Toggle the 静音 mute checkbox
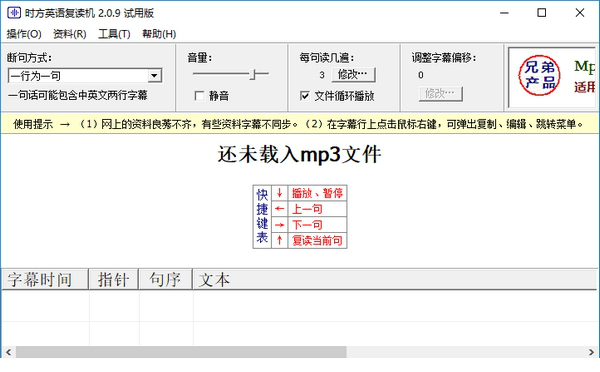The height and width of the screenshot is (372, 600). click(199, 95)
